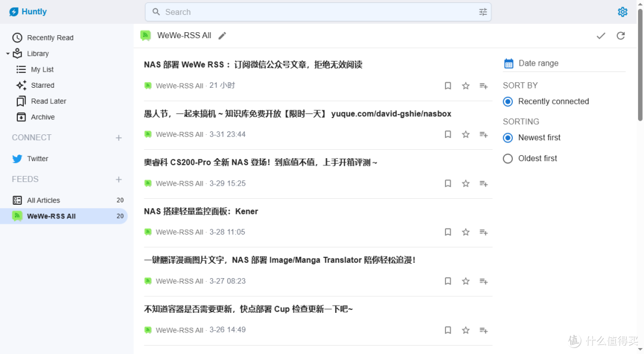Open the 一键翻译漫画图片文字 article
The height and width of the screenshot is (354, 644).
[x=280, y=260]
